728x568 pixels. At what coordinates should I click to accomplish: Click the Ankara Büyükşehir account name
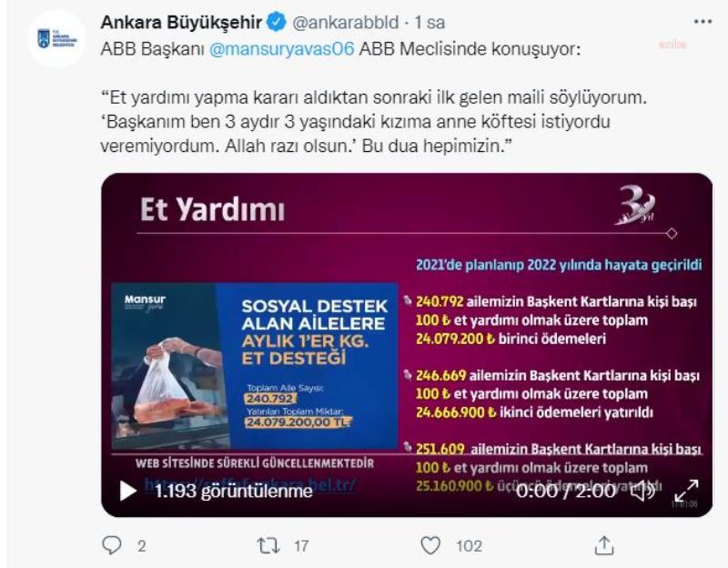tap(181, 22)
